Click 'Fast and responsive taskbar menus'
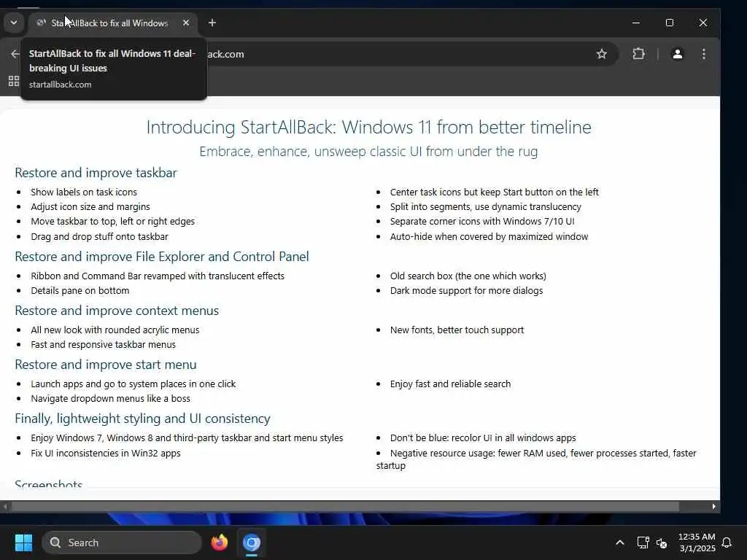 click(x=104, y=344)
